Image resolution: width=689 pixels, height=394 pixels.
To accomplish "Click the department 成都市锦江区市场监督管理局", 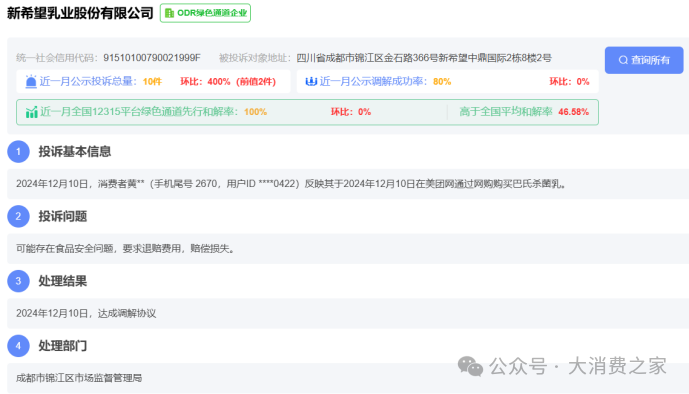I will [x=79, y=378].
